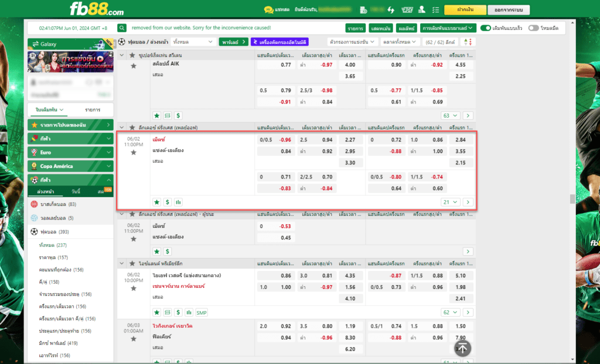Screen dimensions: 600x364
Task: Open statistics chart icon under ไอเอฟ เวสตรี match
Action: 189,313
